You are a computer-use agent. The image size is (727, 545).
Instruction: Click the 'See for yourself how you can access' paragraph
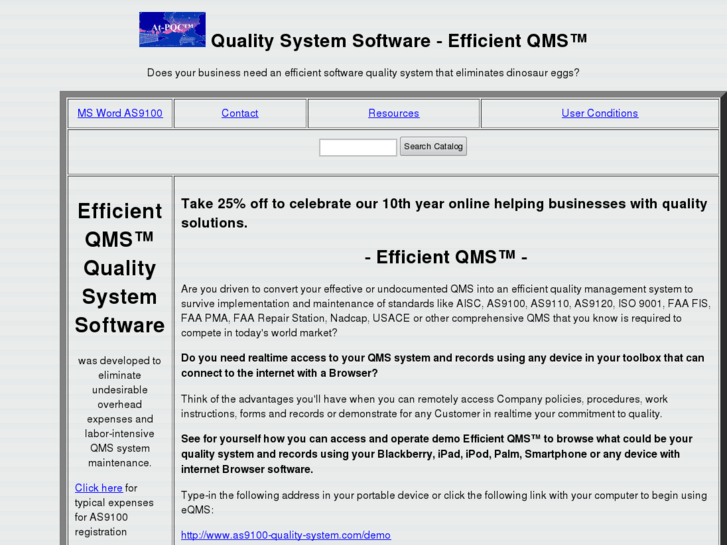[437, 454]
